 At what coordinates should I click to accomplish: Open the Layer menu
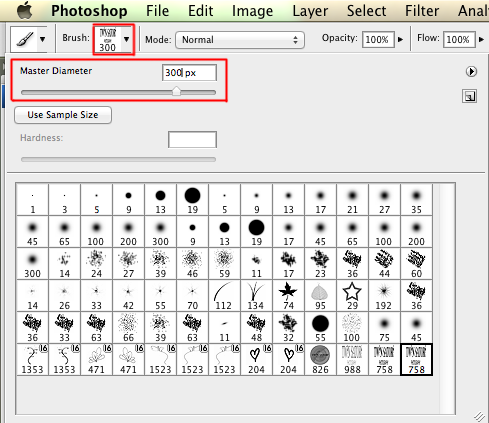310,11
